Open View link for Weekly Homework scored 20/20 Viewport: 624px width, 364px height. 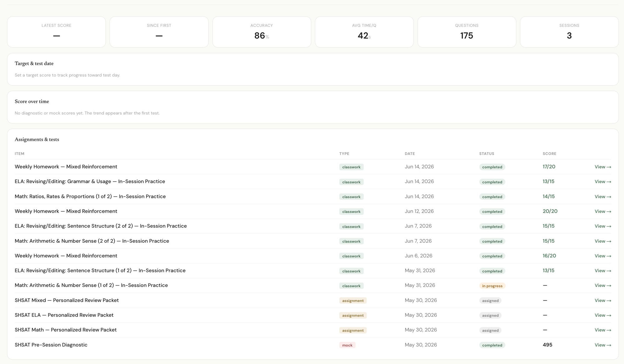pyautogui.click(x=603, y=211)
